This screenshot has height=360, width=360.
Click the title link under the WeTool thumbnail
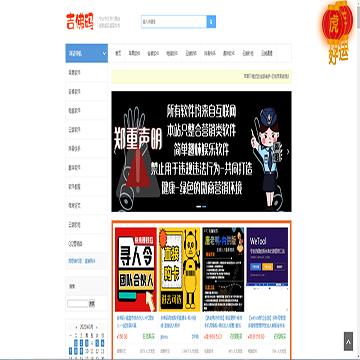tap(267, 321)
